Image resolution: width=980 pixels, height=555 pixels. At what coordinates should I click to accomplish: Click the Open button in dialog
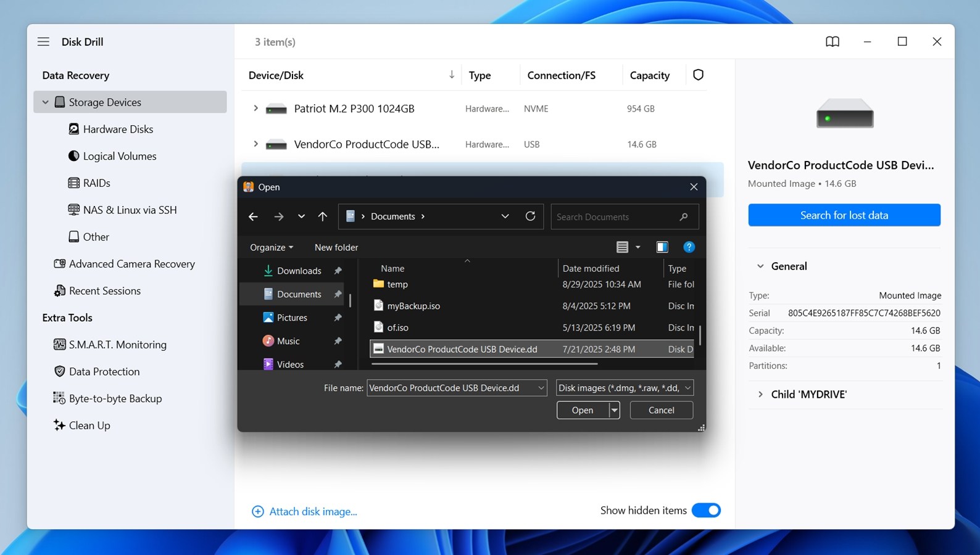pyautogui.click(x=583, y=410)
